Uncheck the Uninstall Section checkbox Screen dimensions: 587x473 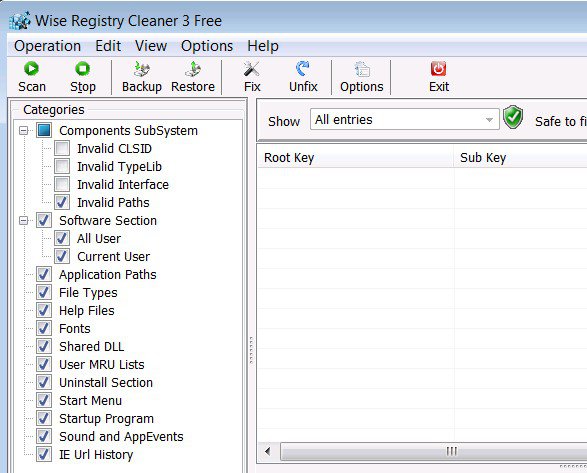pyautogui.click(x=44, y=382)
